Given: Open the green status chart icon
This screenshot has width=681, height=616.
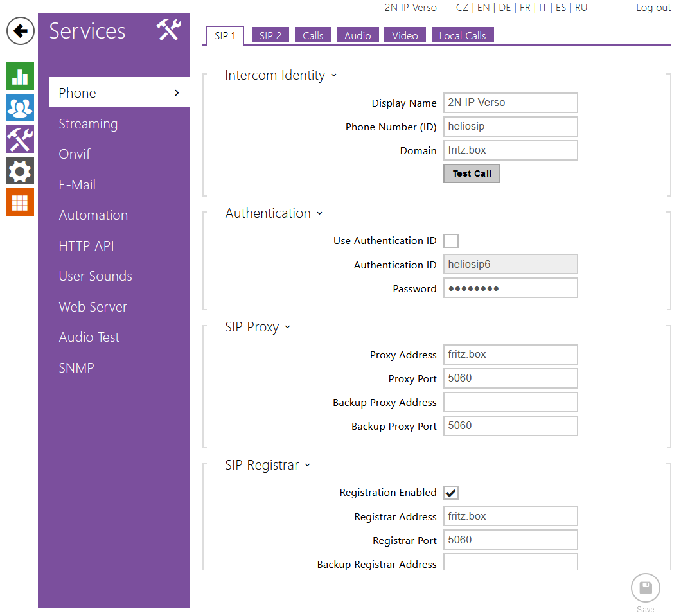Looking at the screenshot, I should (20, 76).
